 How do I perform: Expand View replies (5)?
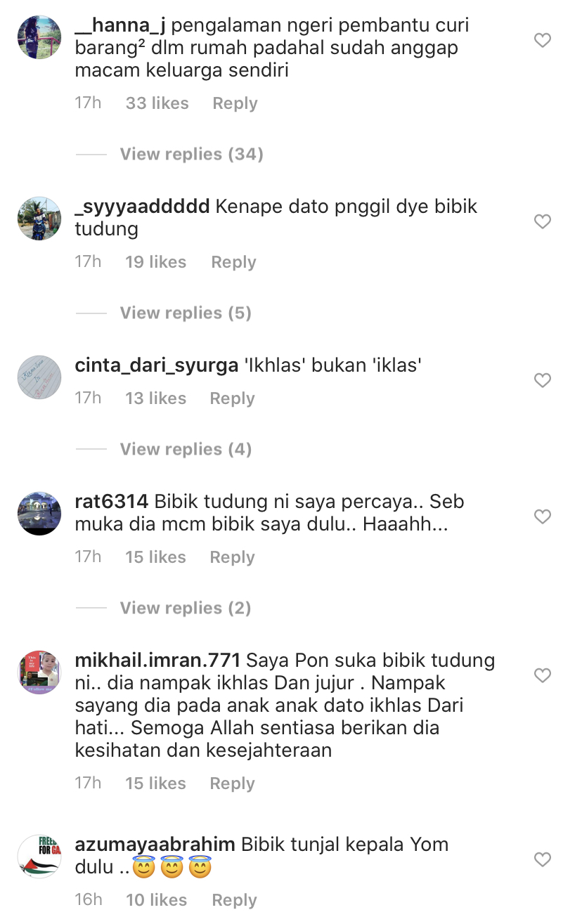[186, 313]
